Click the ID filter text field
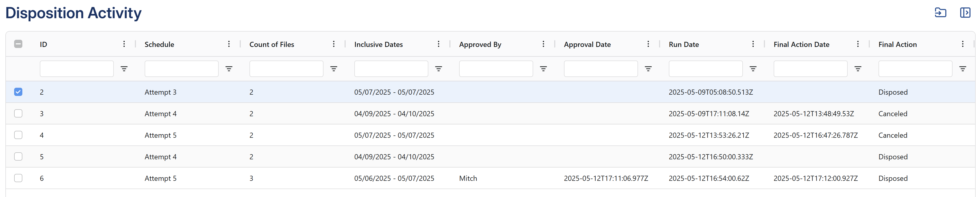Image resolution: width=980 pixels, height=197 pixels. click(x=77, y=69)
